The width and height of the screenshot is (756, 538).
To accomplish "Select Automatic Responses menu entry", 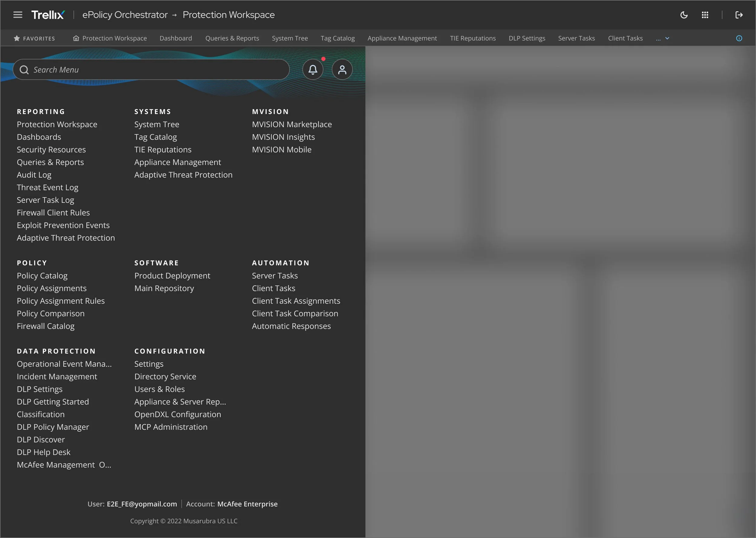I will [291, 326].
